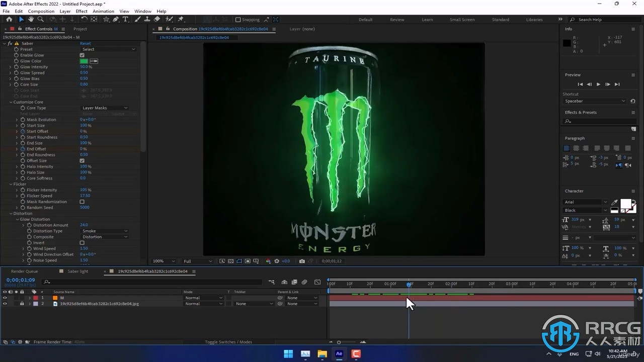Image resolution: width=644 pixels, height=362 pixels.
Task: Select the Star shape tool
Action: pos(106,20)
